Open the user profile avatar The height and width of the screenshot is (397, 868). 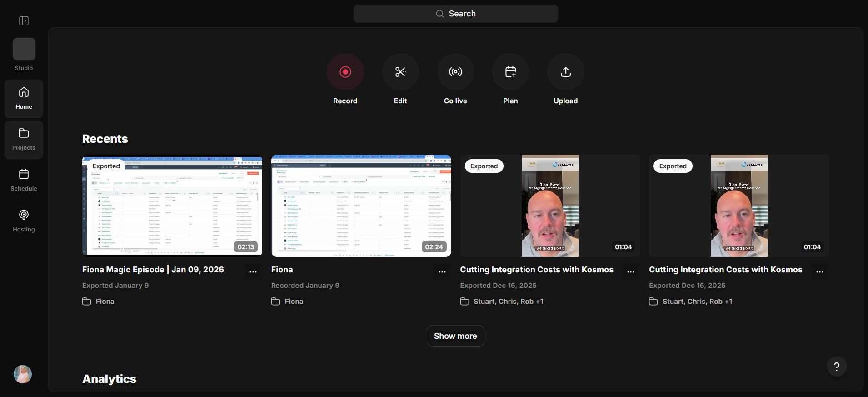pyautogui.click(x=23, y=374)
